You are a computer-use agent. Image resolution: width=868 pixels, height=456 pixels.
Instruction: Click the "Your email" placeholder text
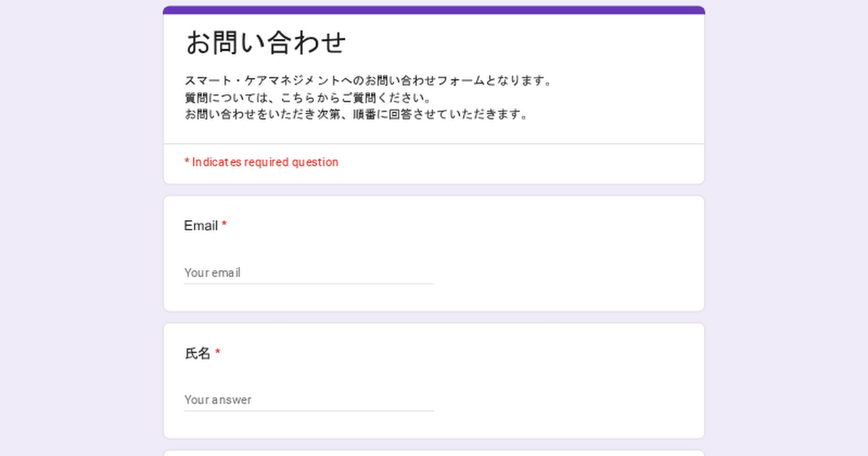pyautogui.click(x=212, y=273)
